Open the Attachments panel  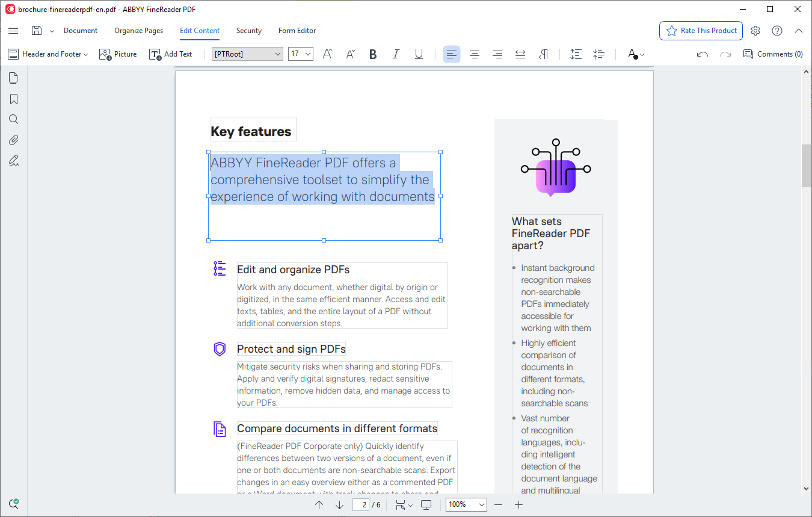(x=13, y=140)
